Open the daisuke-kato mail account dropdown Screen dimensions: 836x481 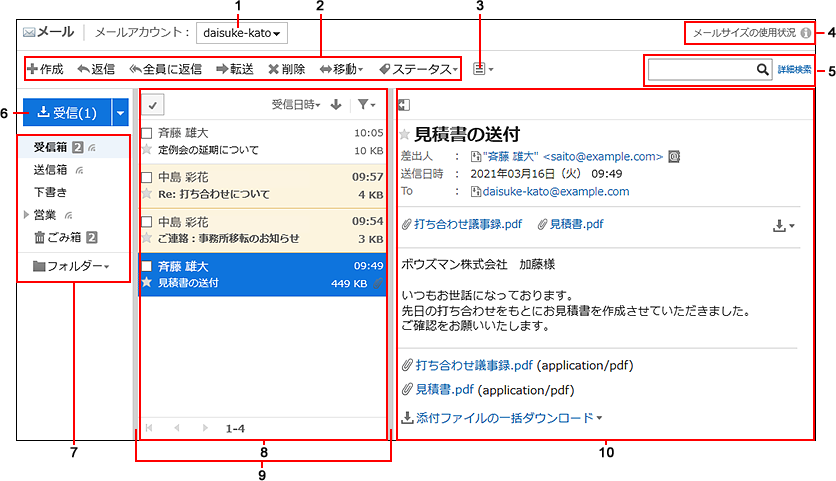pyautogui.click(x=242, y=33)
